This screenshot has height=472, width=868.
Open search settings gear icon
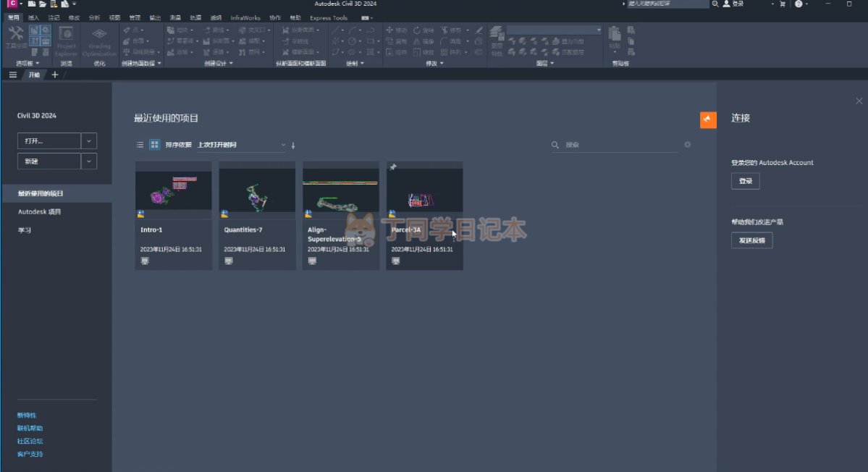pyautogui.click(x=687, y=145)
